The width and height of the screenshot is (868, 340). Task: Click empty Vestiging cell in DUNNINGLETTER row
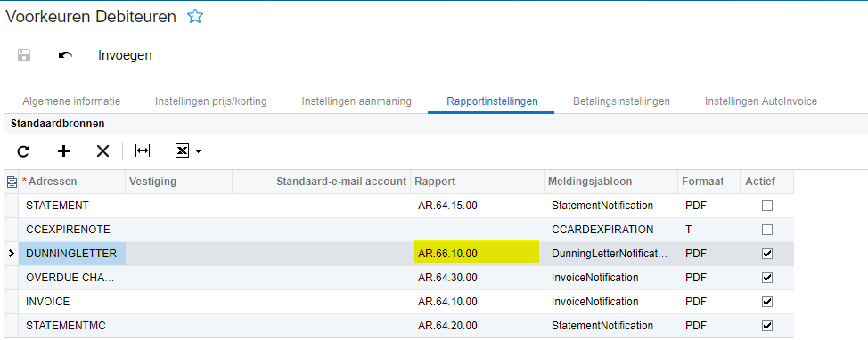179,254
